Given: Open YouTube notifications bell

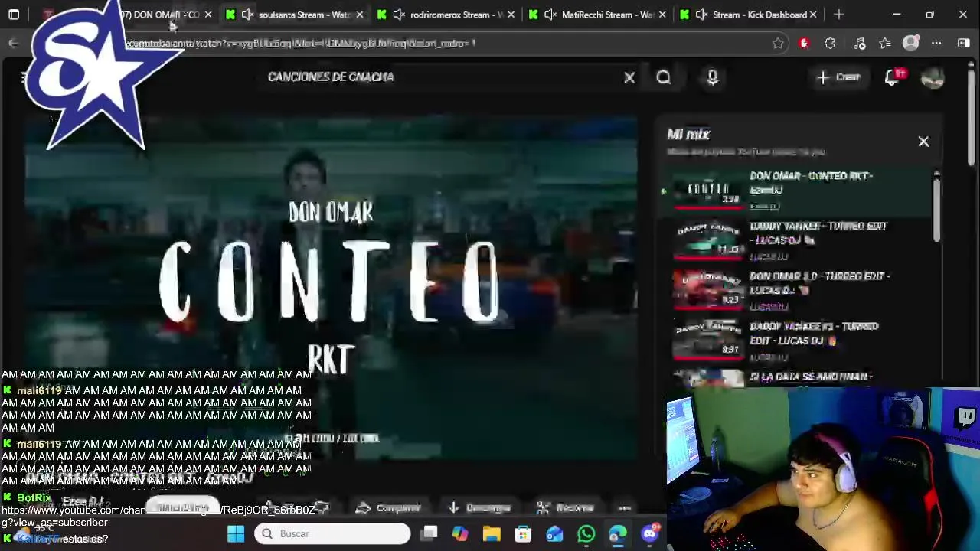Looking at the screenshot, I should pos(893,77).
